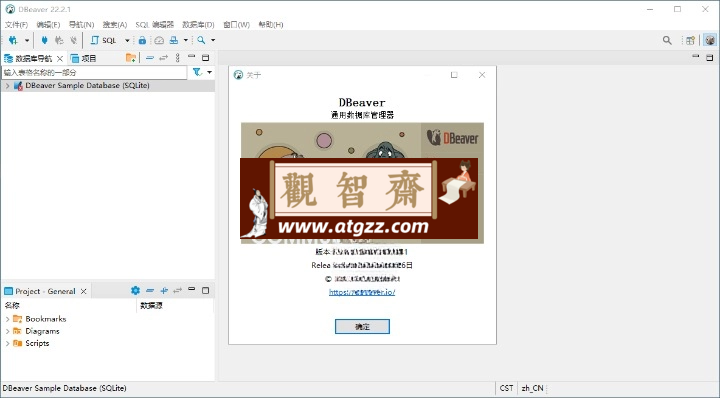This screenshot has height=398, width=720.
Task: Open the dashboard gauge icon
Action: [159, 40]
